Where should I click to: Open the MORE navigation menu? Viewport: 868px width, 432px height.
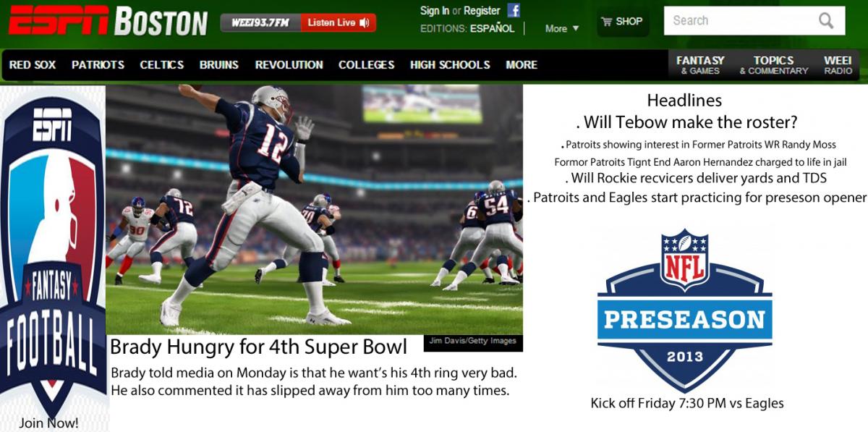point(522,65)
